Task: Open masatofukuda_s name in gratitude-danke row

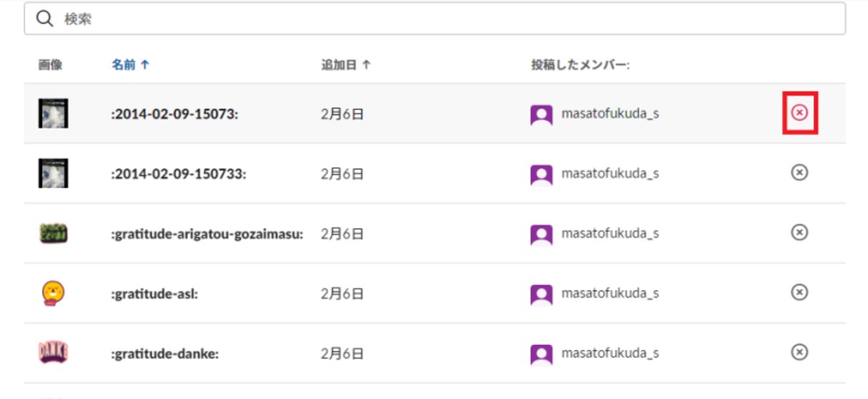Action: [x=610, y=353]
